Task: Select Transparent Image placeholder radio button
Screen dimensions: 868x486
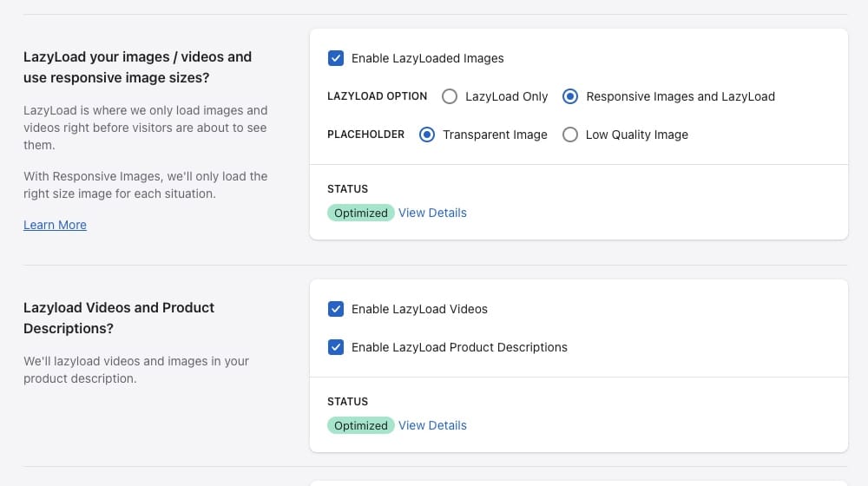Action: 427,135
